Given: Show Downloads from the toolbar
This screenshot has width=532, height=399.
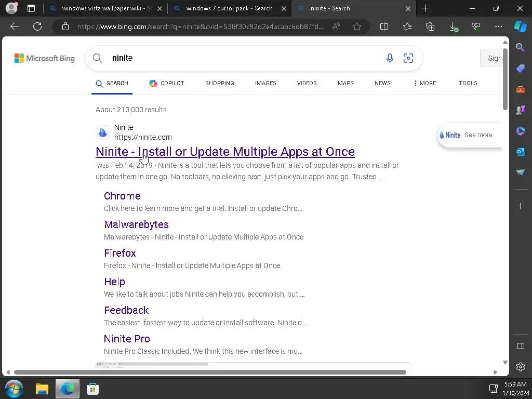Looking at the screenshot, I should tap(454, 27).
